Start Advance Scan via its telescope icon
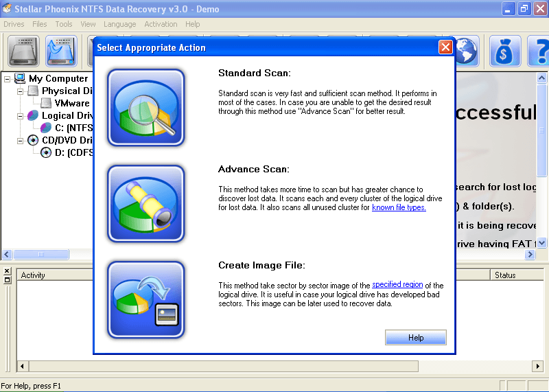 pos(146,203)
